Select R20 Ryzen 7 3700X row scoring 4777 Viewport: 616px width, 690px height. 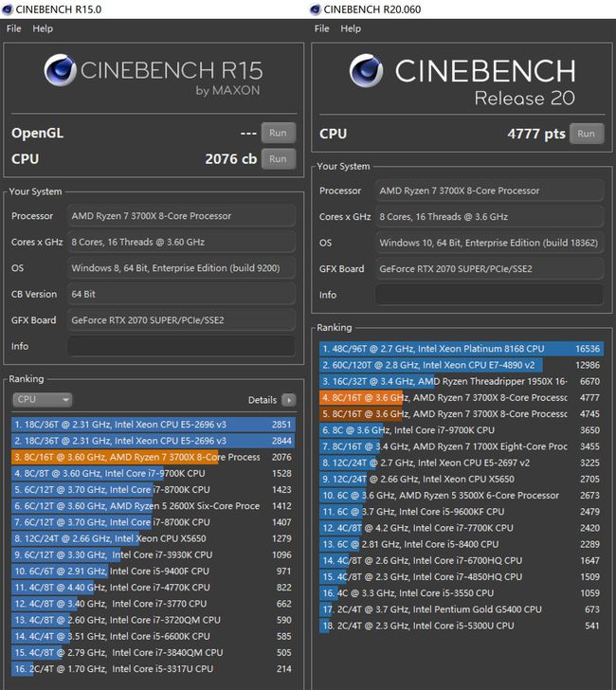point(462,398)
